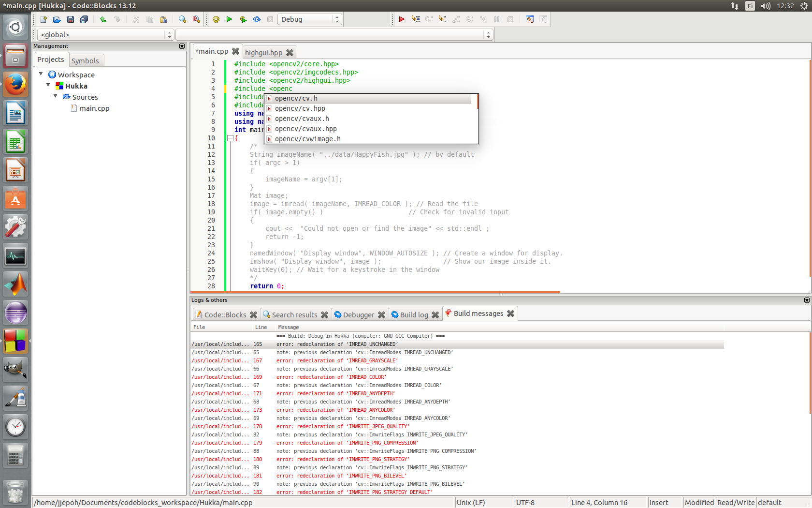Click the Message column header
The height and width of the screenshot is (508, 812).
point(500,328)
